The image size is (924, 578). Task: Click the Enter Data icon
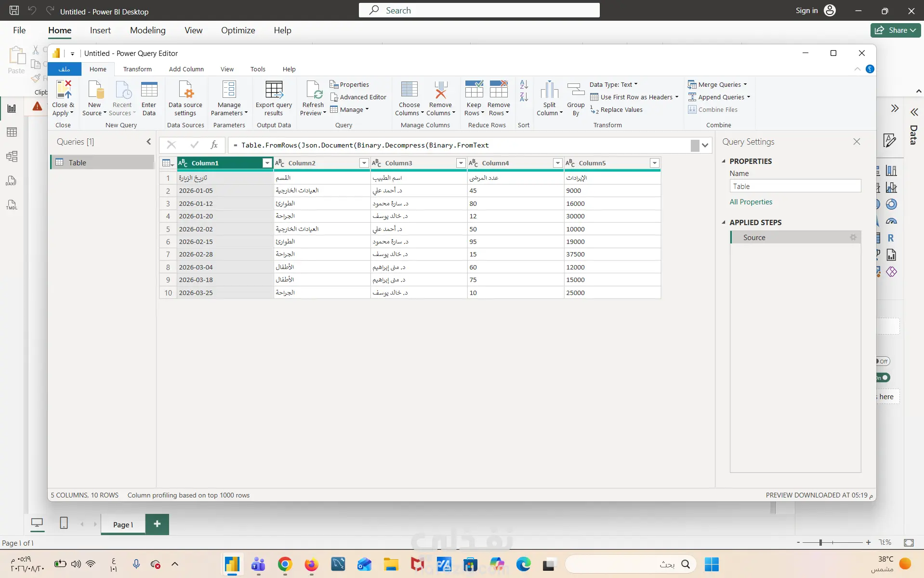[x=149, y=90]
